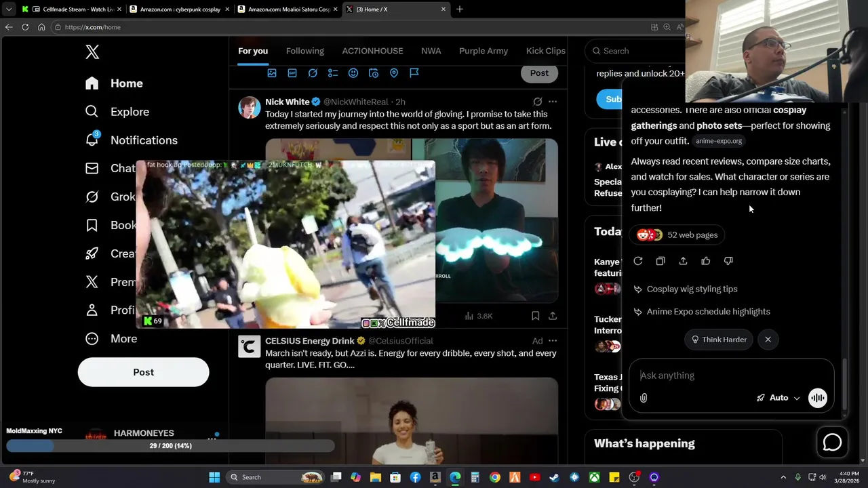Open a new browser tab
Screen dimensions: 868x488
click(x=459, y=9)
